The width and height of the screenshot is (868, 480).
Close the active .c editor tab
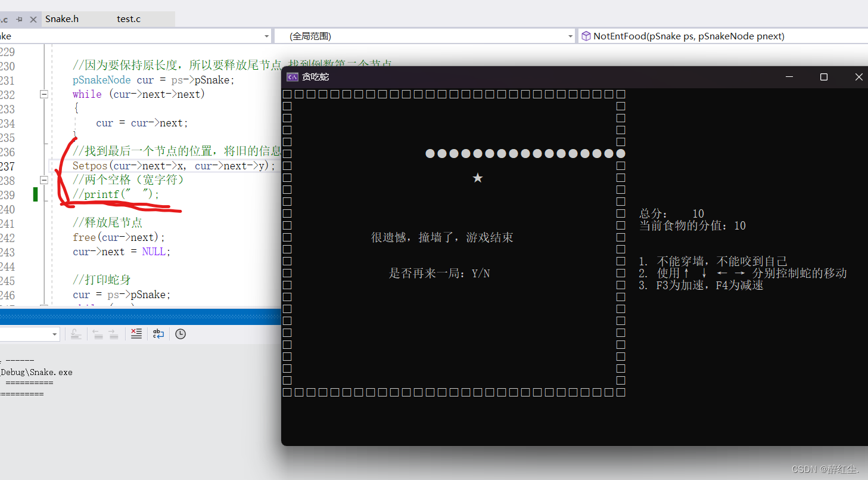coord(34,19)
